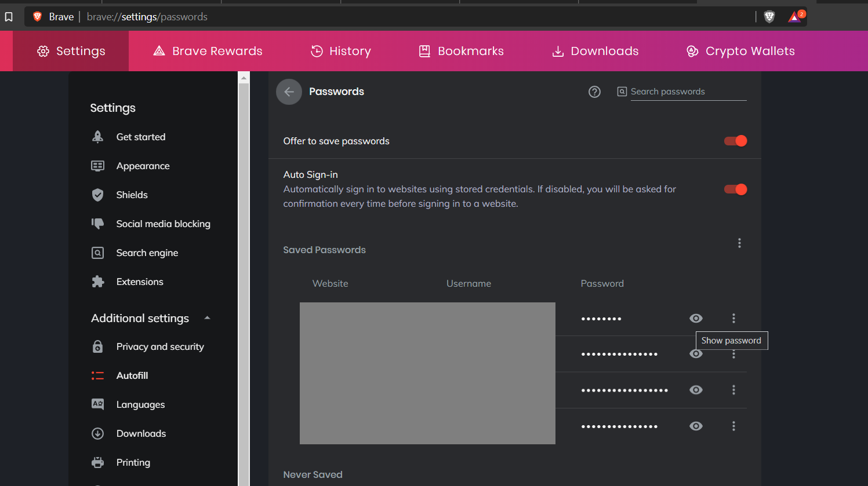Open the help question-mark icon
The width and height of the screenshot is (868, 486).
[x=594, y=92]
